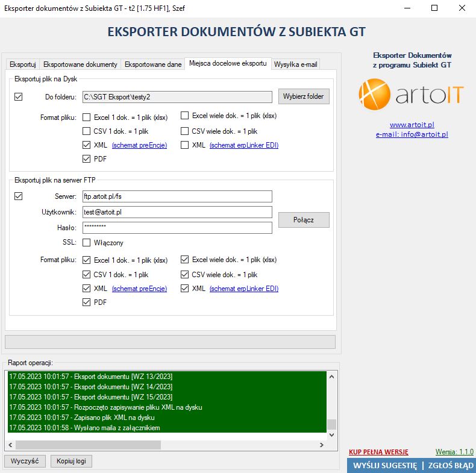Click the Wersja: 1.1.0 link
The height and width of the screenshot is (473, 476).
click(454, 452)
